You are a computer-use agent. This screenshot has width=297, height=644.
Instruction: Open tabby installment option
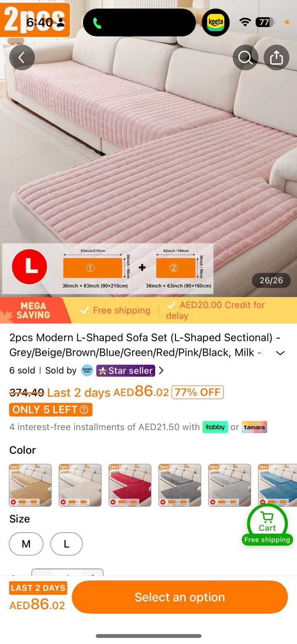(x=215, y=427)
